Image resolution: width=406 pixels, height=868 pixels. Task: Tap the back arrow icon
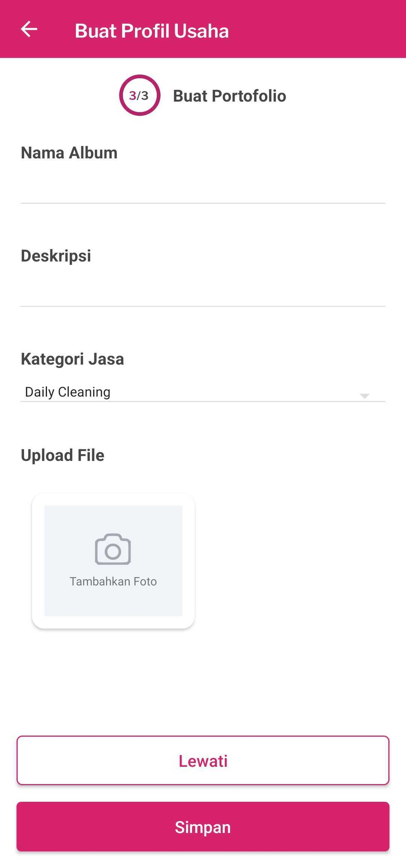coord(29,29)
